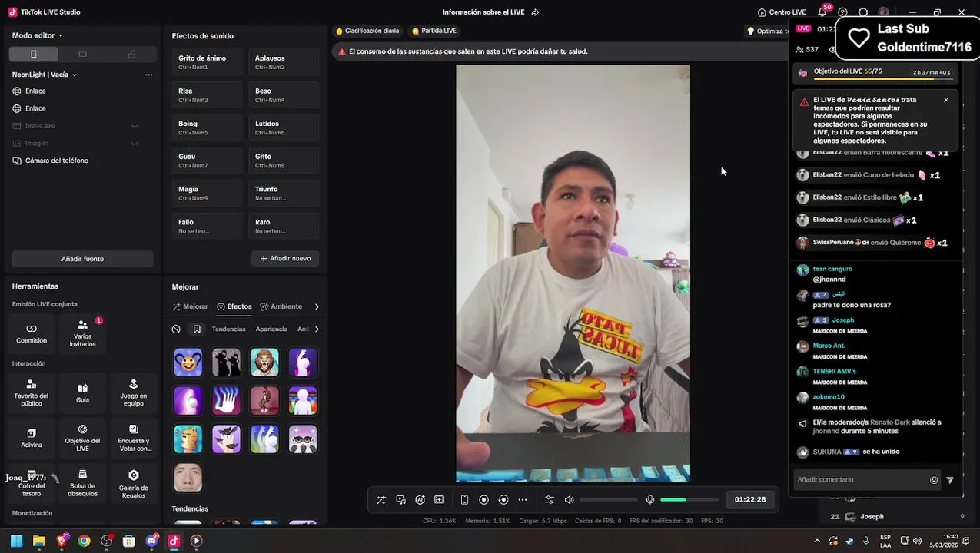
Task: Dismiss the sensitive topics warning
Action: pos(946,100)
